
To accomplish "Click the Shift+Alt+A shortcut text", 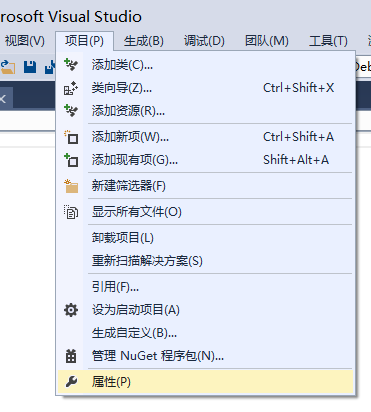I will (296, 160).
